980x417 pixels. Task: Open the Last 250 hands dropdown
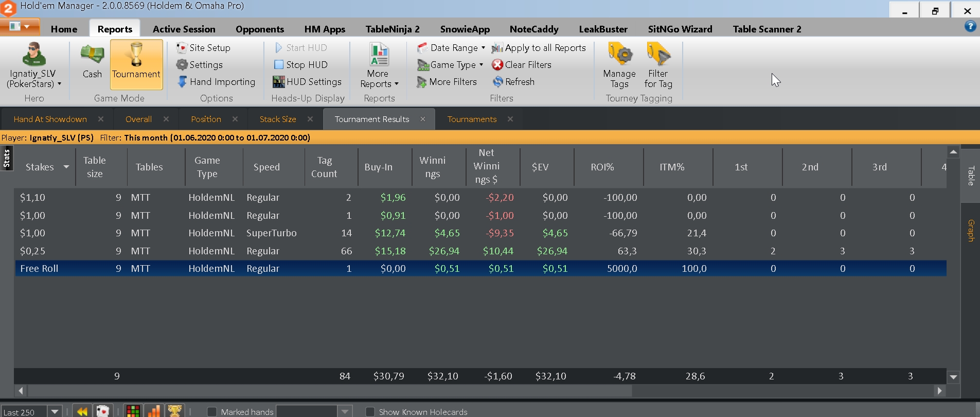click(x=55, y=411)
